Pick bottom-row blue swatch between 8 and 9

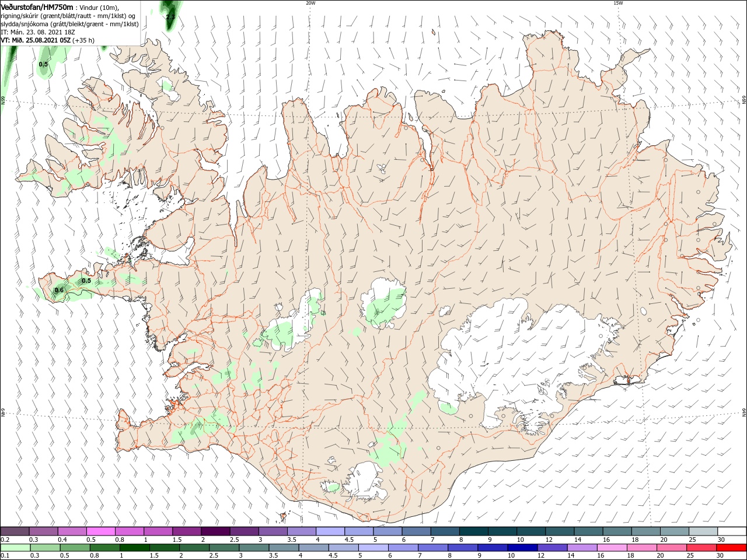point(462,548)
